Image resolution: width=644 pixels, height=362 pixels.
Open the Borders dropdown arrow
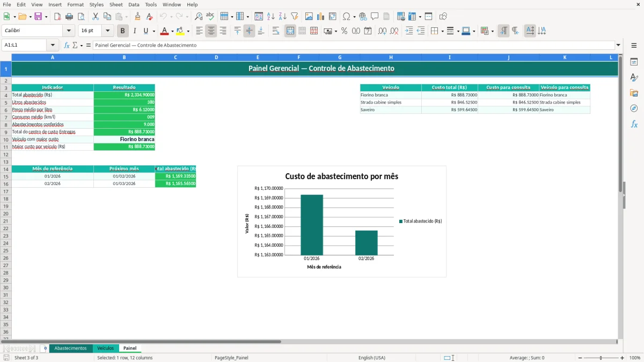442,31
